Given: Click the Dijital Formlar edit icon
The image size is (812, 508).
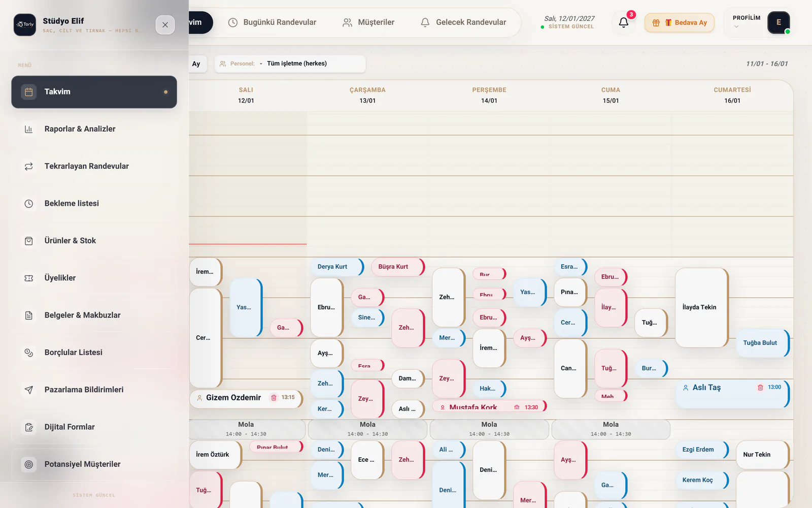Looking at the screenshot, I should [x=29, y=427].
